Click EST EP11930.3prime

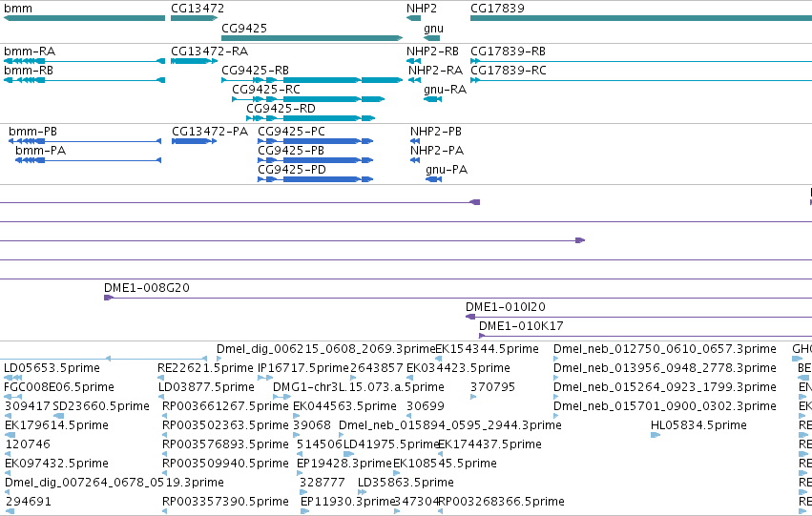click(x=304, y=511)
